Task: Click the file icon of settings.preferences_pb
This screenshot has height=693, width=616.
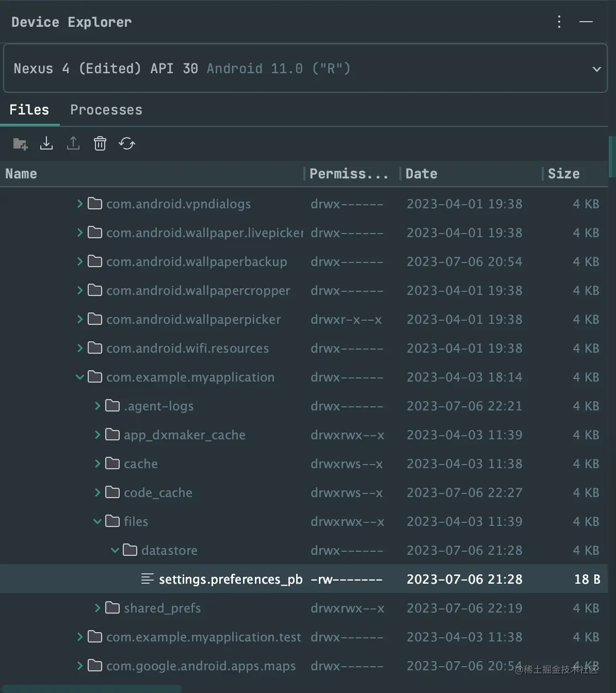Action: point(148,579)
